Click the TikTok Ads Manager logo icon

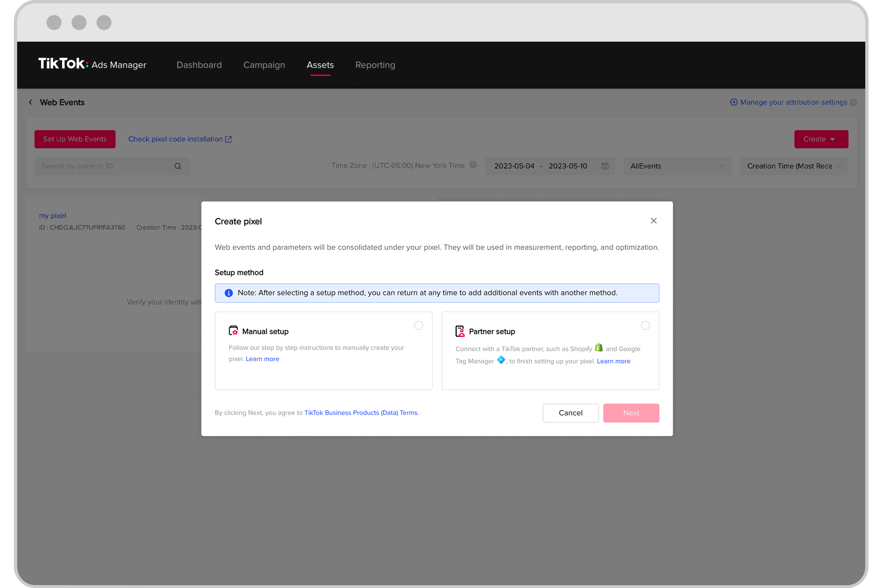(92, 65)
